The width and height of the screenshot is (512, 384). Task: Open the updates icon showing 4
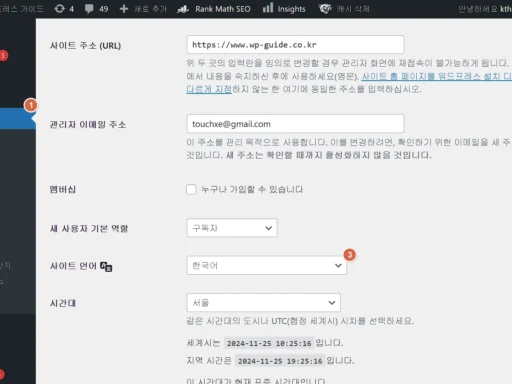coord(60,9)
